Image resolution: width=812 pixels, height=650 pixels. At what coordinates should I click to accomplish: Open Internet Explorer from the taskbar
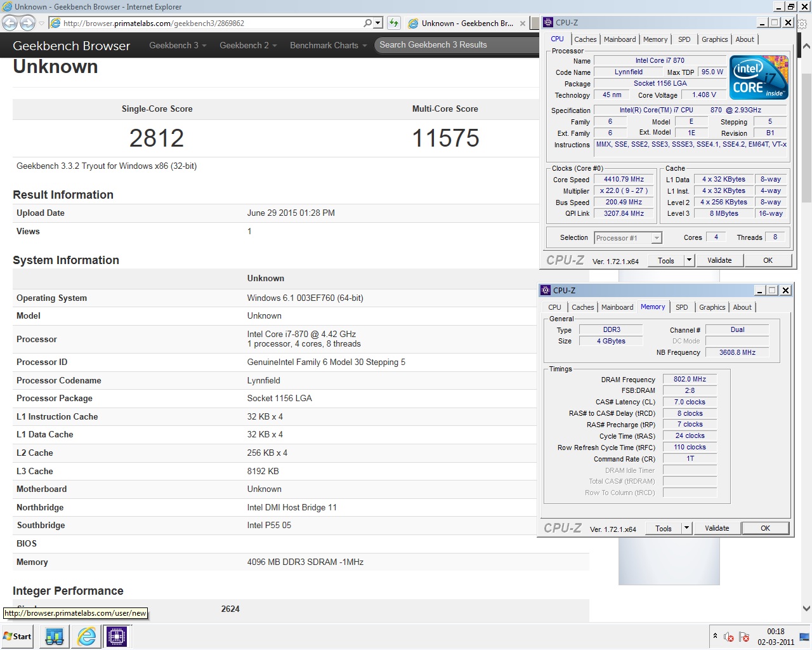[x=86, y=637]
